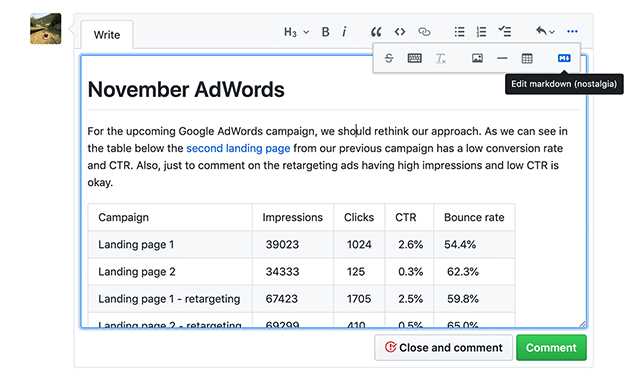Insert inline code formatting
This screenshot has width=635, height=380.
400,32
